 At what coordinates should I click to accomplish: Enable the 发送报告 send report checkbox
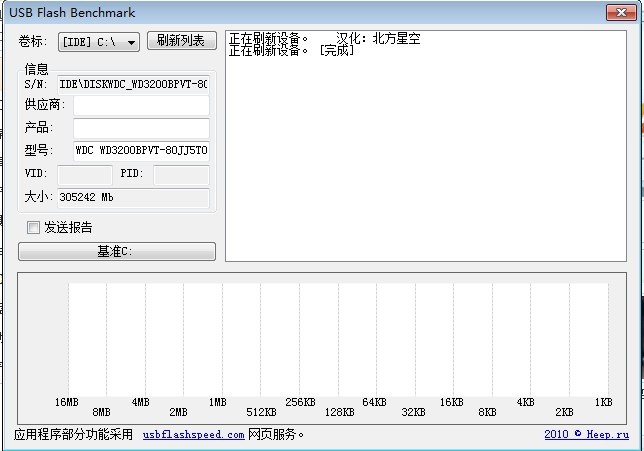click(x=34, y=227)
